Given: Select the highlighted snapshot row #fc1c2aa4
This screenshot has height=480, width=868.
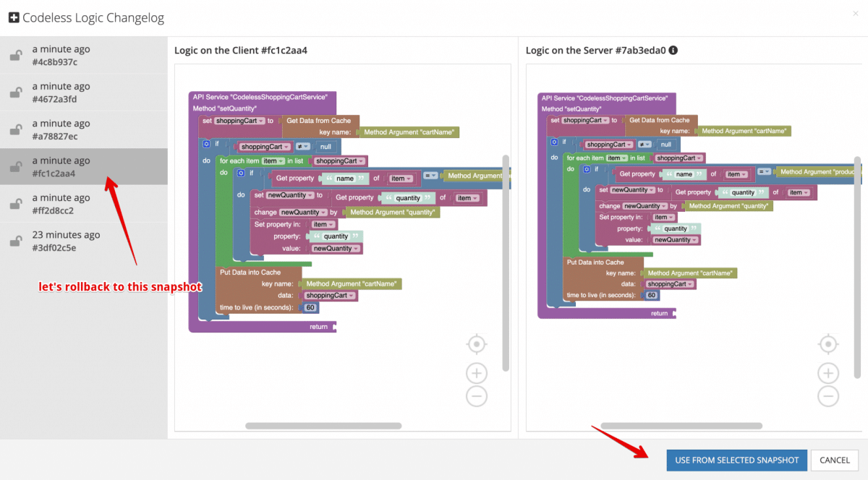Looking at the screenshot, I should tap(84, 167).
